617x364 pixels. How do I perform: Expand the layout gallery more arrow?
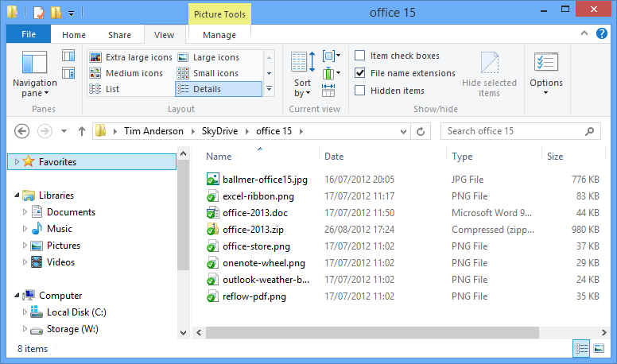point(270,89)
